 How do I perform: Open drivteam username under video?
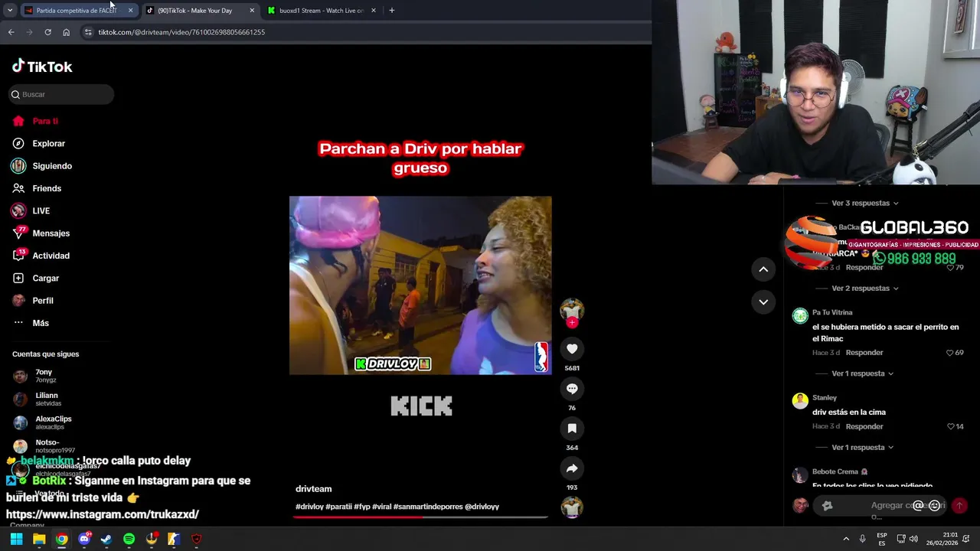(x=314, y=489)
